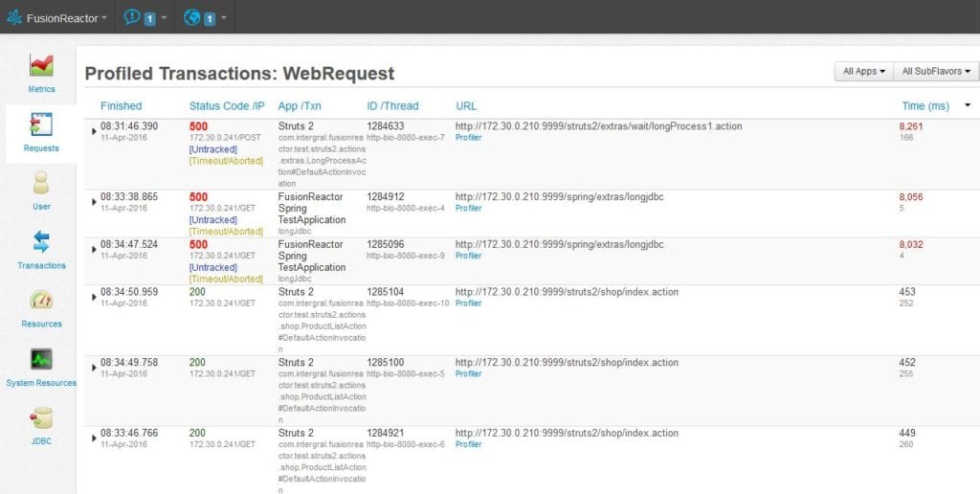Open the JDBC database icon

tap(41, 417)
